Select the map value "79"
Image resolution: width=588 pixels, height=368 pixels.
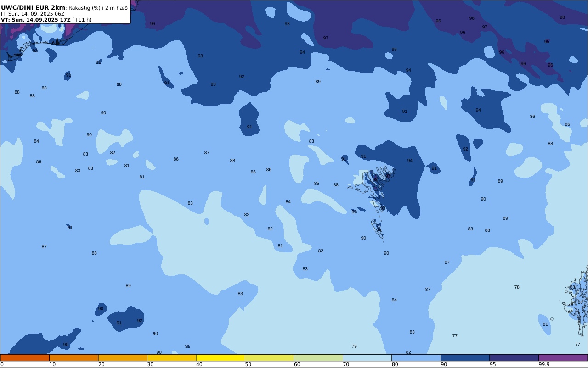[354, 346]
